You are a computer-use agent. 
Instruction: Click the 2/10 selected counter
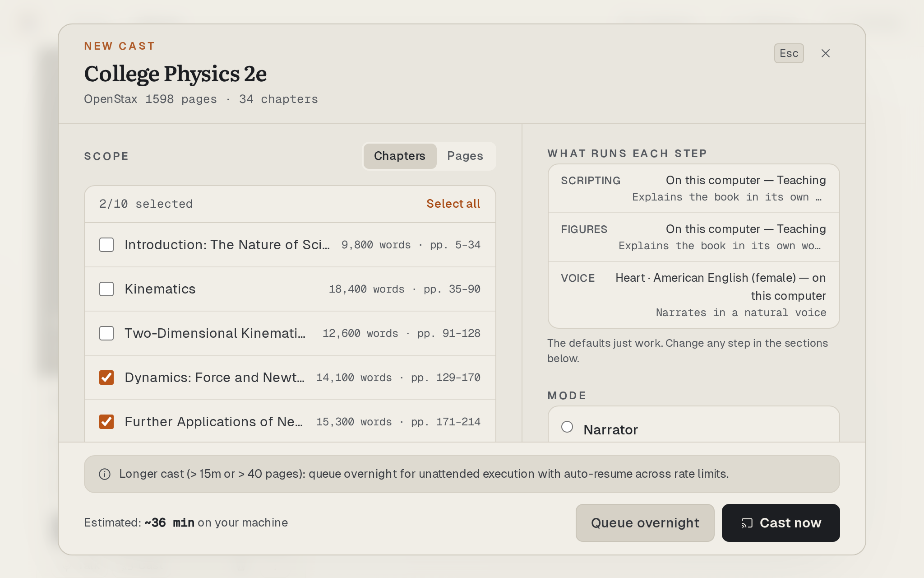[146, 204]
